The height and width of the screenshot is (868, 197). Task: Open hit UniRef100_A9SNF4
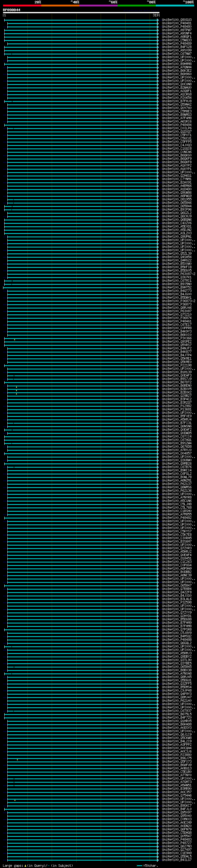point(177,33)
